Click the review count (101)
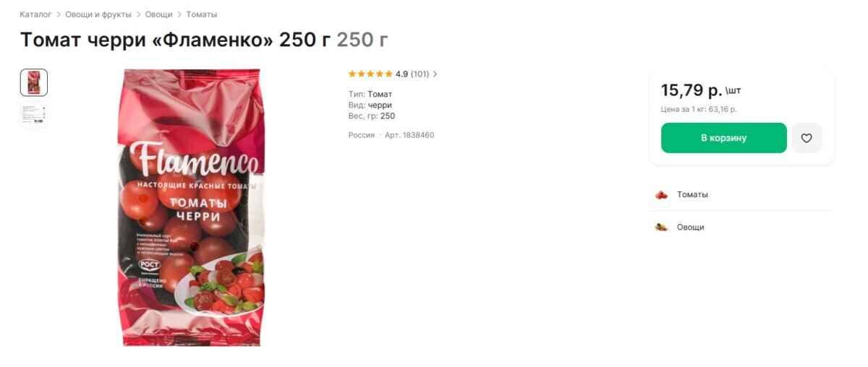Image resolution: width=868 pixels, height=367 pixels. point(420,74)
